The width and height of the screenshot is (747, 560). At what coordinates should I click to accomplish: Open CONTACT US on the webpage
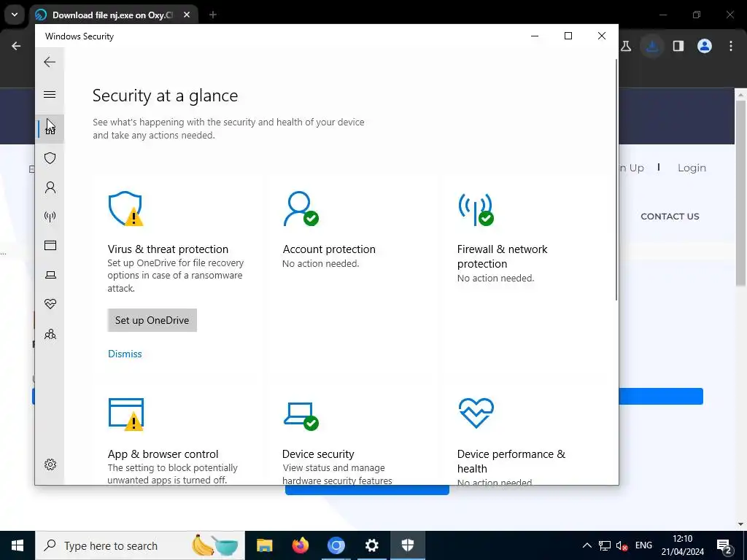coord(670,217)
